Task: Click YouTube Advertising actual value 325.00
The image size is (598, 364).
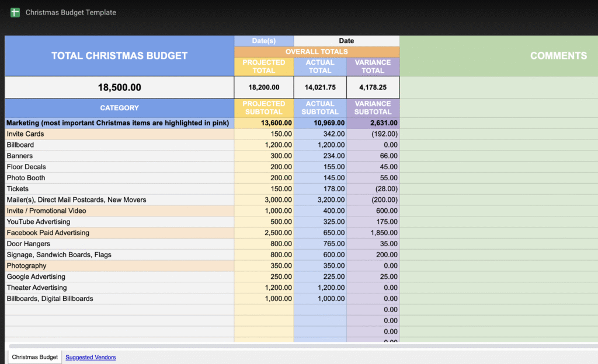Action: (x=320, y=222)
